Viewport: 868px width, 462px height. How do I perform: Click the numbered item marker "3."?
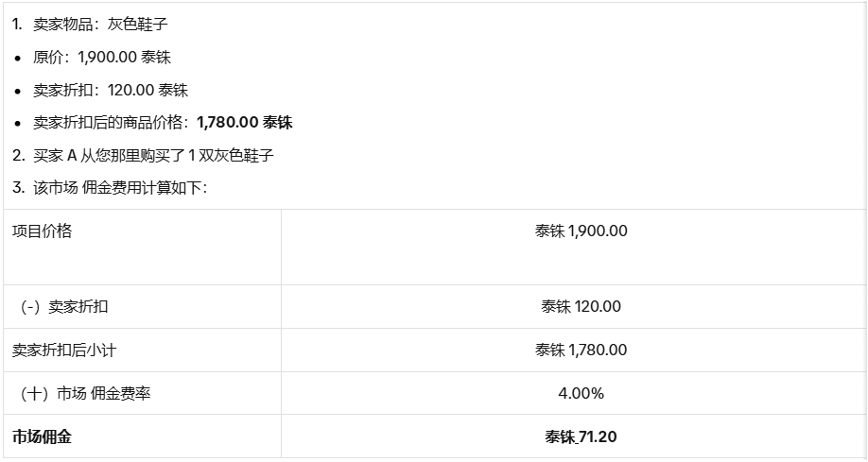coord(18,187)
